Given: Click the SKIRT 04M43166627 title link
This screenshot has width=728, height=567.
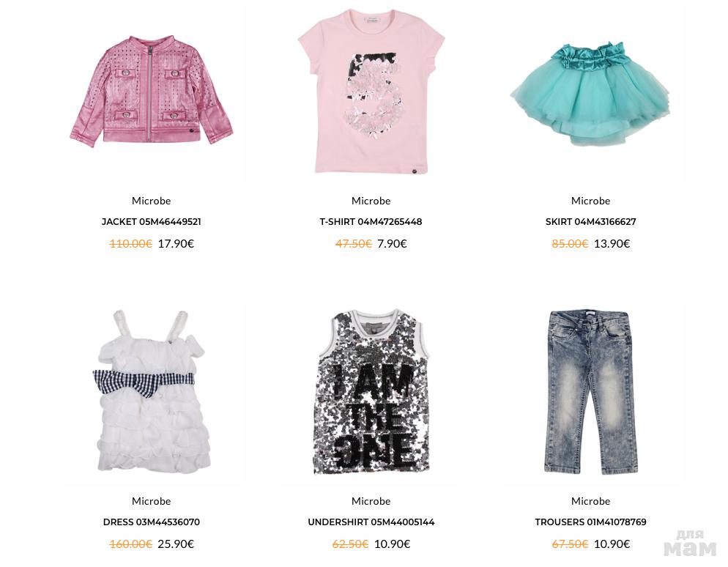Looking at the screenshot, I should [590, 222].
